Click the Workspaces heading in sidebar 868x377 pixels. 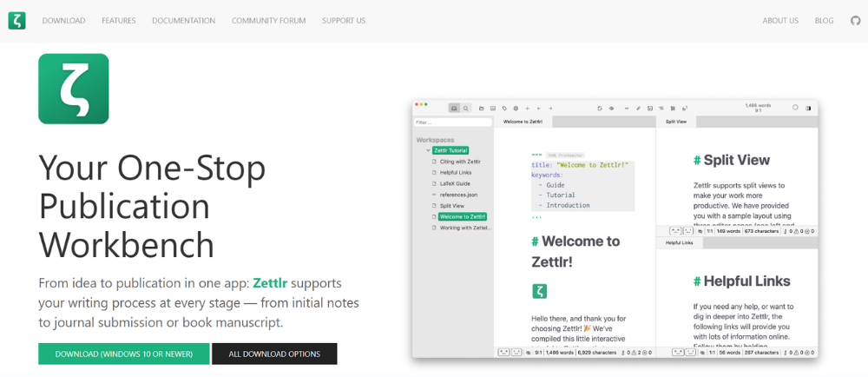point(435,140)
